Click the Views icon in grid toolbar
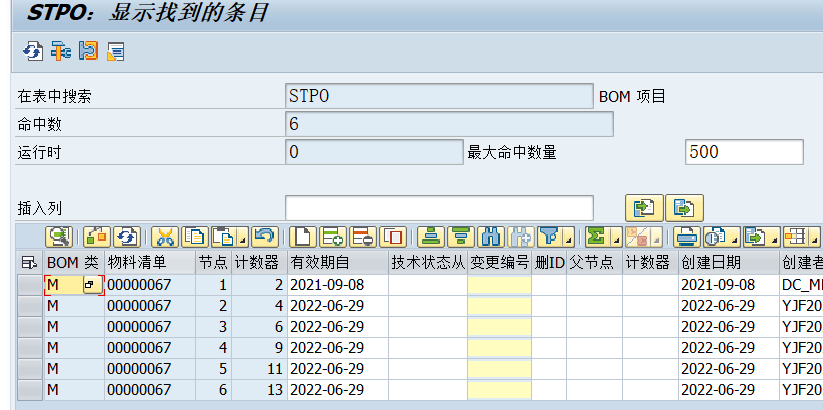The image size is (823, 410). point(716,237)
